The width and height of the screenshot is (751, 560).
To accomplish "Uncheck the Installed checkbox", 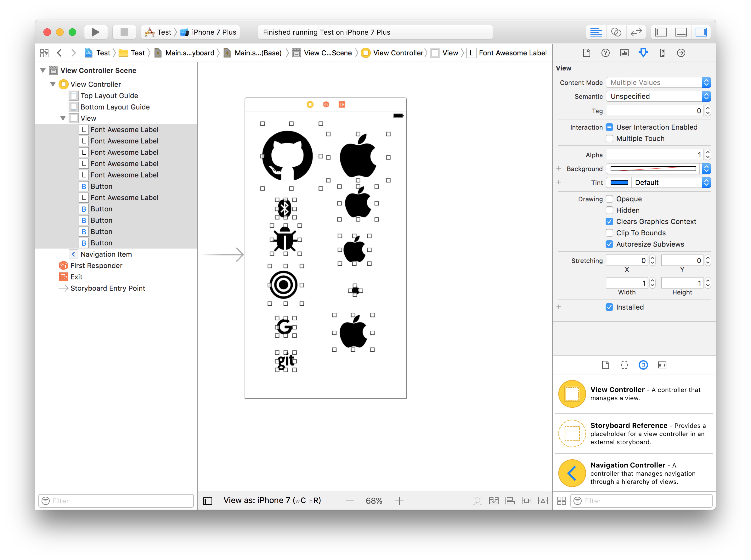I will (x=609, y=307).
